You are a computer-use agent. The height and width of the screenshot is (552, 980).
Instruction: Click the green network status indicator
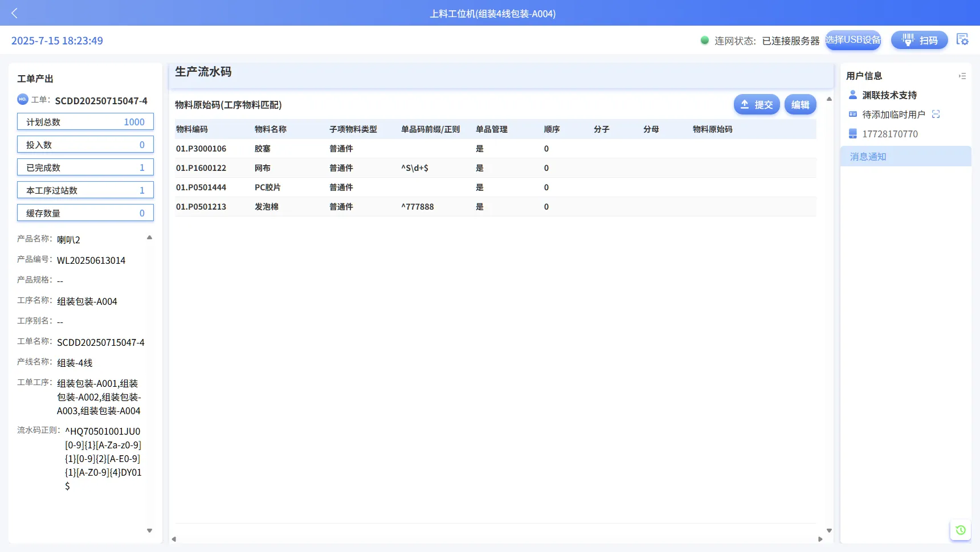(705, 40)
